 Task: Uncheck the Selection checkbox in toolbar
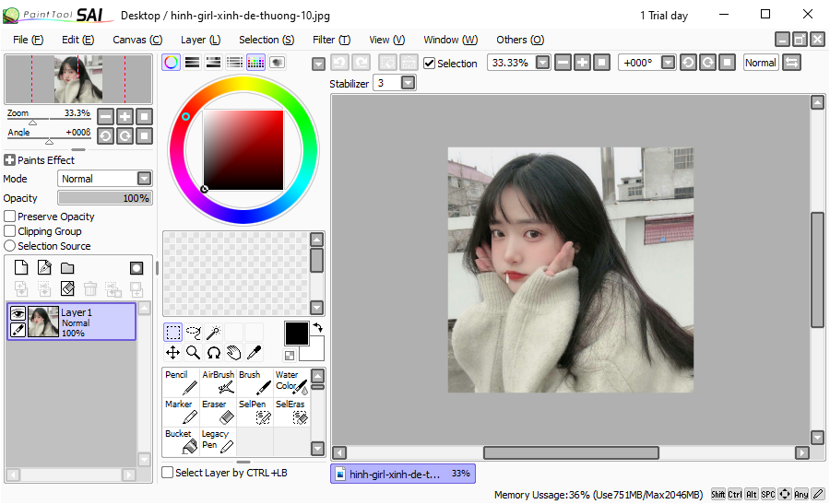[x=429, y=64]
